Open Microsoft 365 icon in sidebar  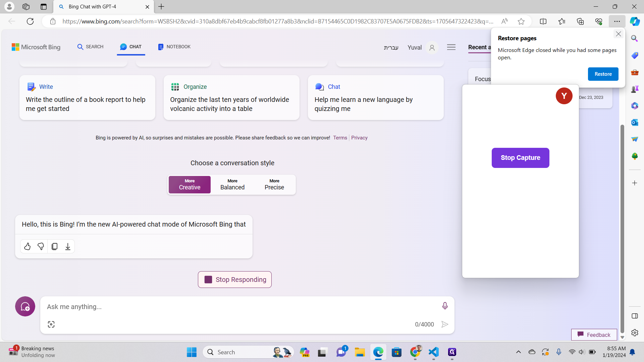pos(635,106)
